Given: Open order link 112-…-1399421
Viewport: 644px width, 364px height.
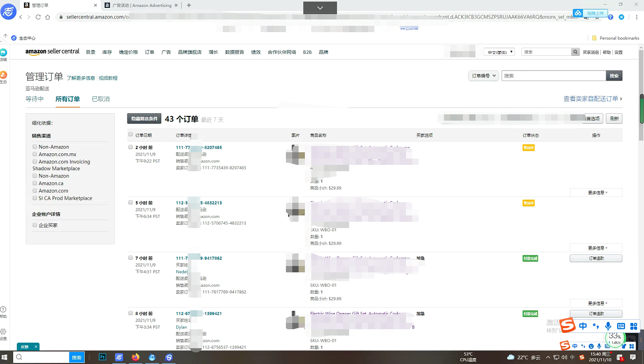Looking at the screenshot, I should pos(199,313).
